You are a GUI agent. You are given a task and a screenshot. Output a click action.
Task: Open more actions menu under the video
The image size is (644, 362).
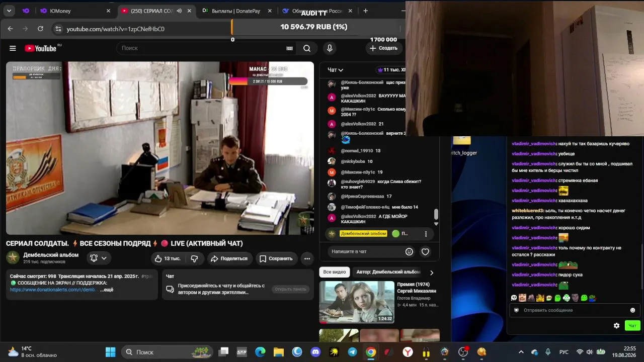pos(307,258)
